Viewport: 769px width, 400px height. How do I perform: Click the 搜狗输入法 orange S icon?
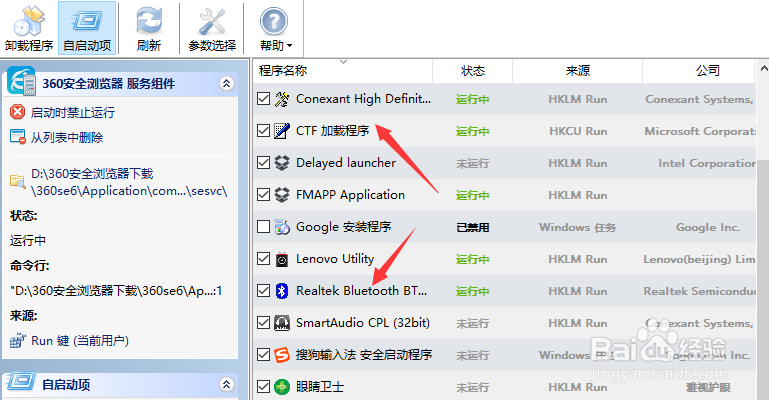click(x=282, y=355)
